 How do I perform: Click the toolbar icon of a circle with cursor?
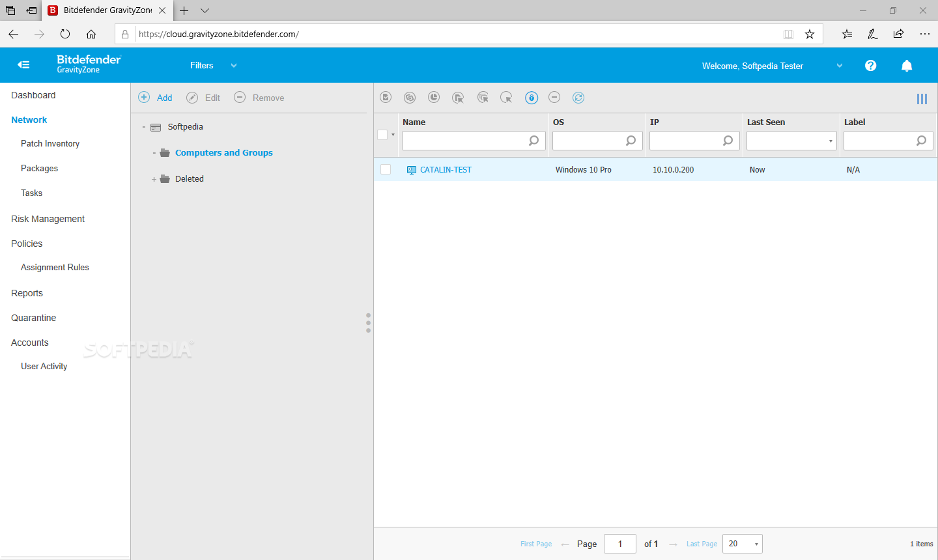(x=506, y=98)
